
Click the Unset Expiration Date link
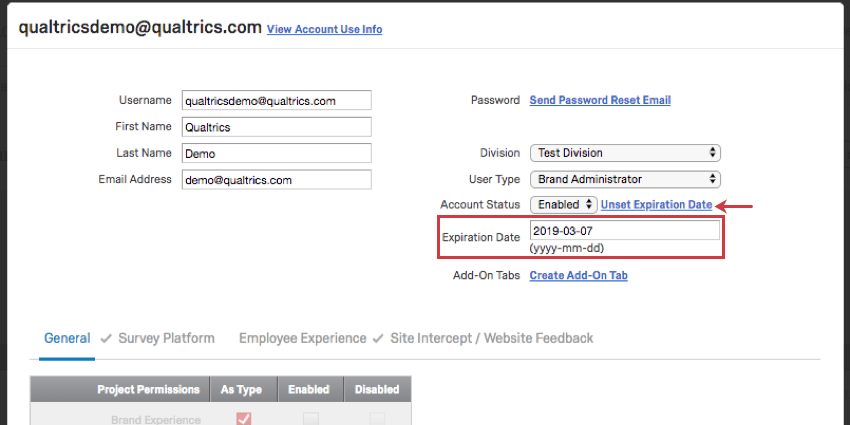pos(656,204)
